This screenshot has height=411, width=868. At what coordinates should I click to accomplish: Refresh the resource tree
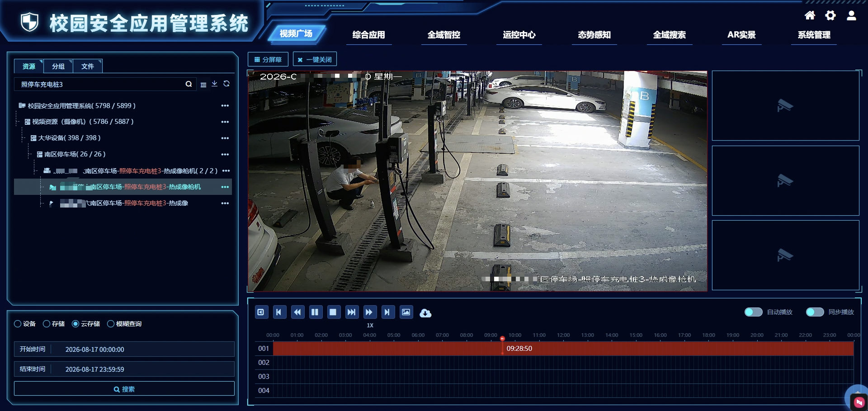point(226,84)
